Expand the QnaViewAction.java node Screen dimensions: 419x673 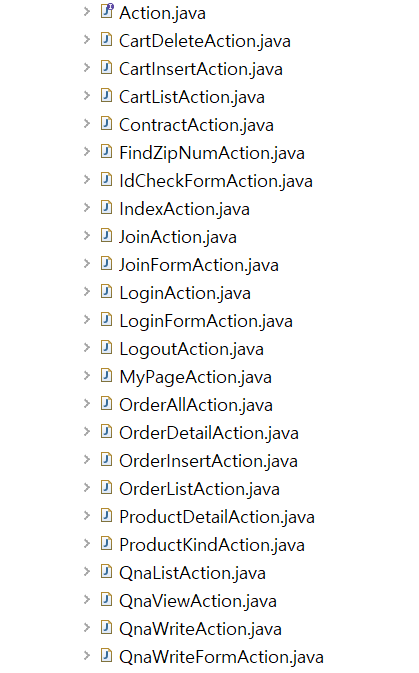pos(87,599)
